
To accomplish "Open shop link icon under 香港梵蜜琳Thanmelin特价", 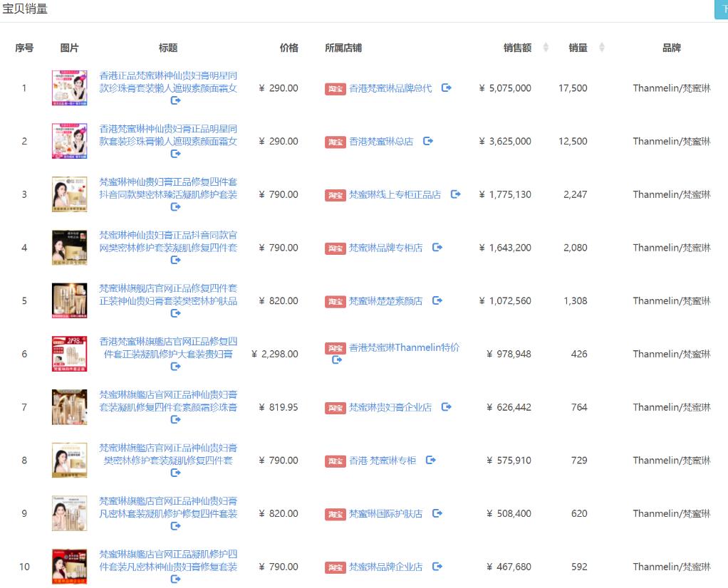I will (337, 359).
